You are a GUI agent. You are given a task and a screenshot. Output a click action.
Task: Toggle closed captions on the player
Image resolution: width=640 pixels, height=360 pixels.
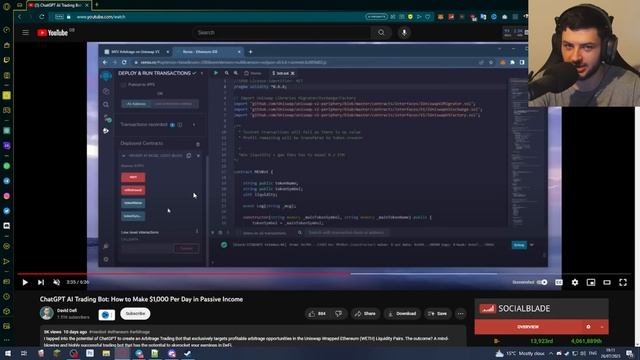click(559, 282)
